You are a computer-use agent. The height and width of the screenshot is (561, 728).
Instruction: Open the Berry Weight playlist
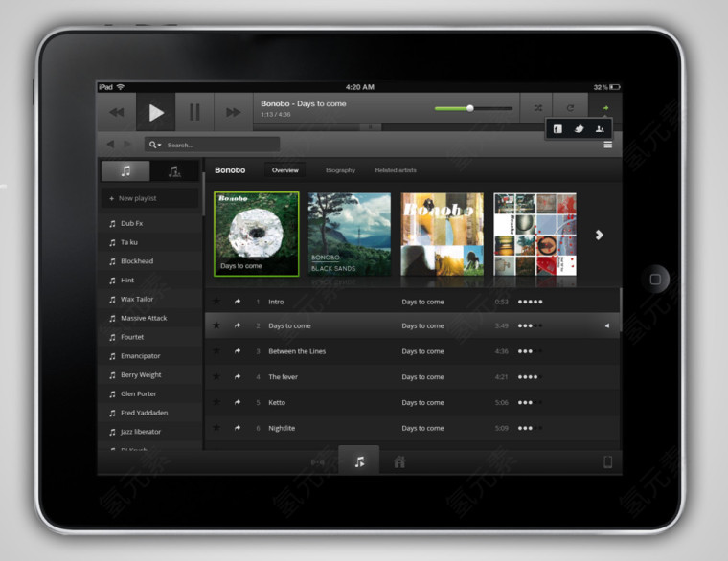point(149,375)
